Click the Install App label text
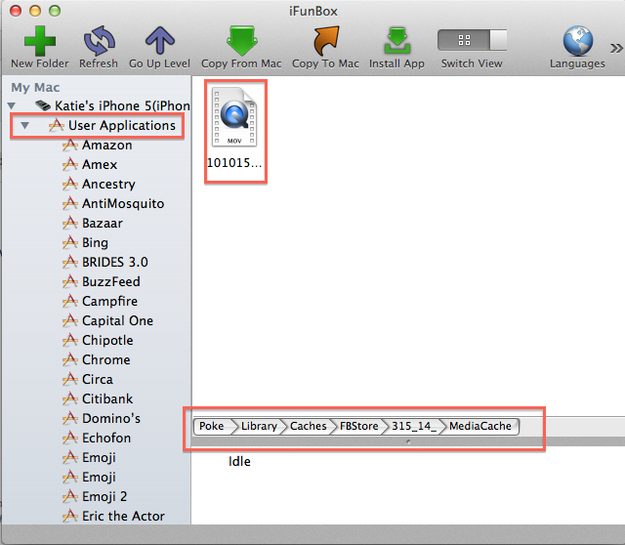Viewport: 625px width, 545px height. (x=397, y=64)
